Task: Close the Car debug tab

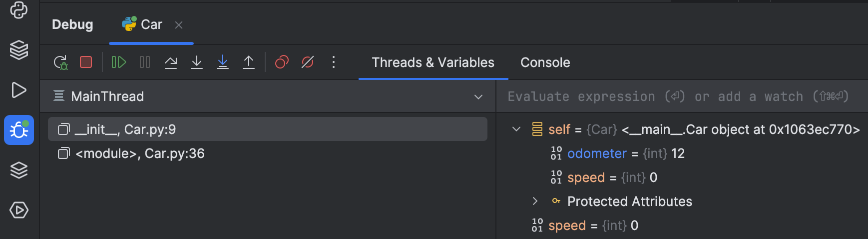Action: point(179,25)
